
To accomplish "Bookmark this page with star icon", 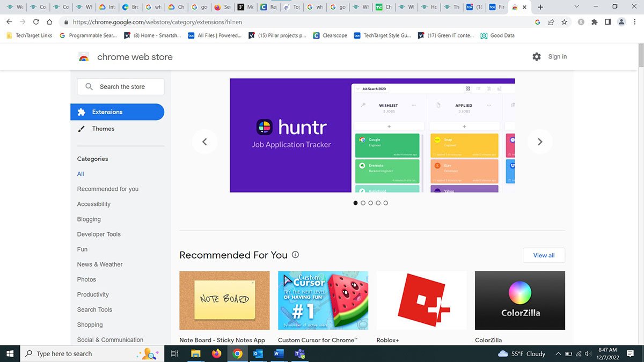I will (x=564, y=22).
